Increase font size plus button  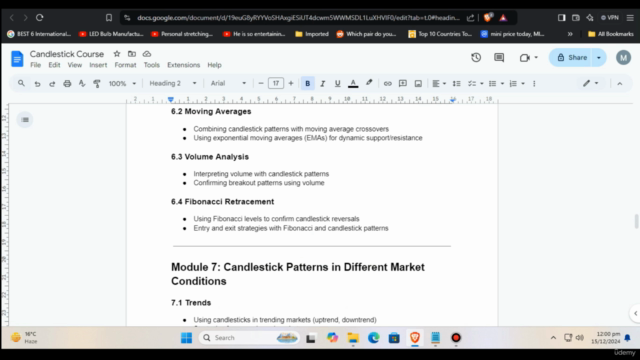coord(291,84)
